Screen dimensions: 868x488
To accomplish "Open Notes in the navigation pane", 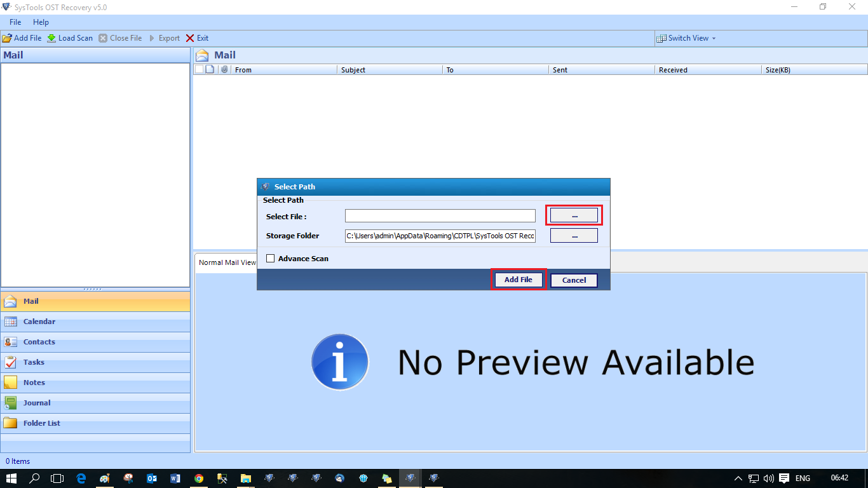I will pyautogui.click(x=95, y=383).
